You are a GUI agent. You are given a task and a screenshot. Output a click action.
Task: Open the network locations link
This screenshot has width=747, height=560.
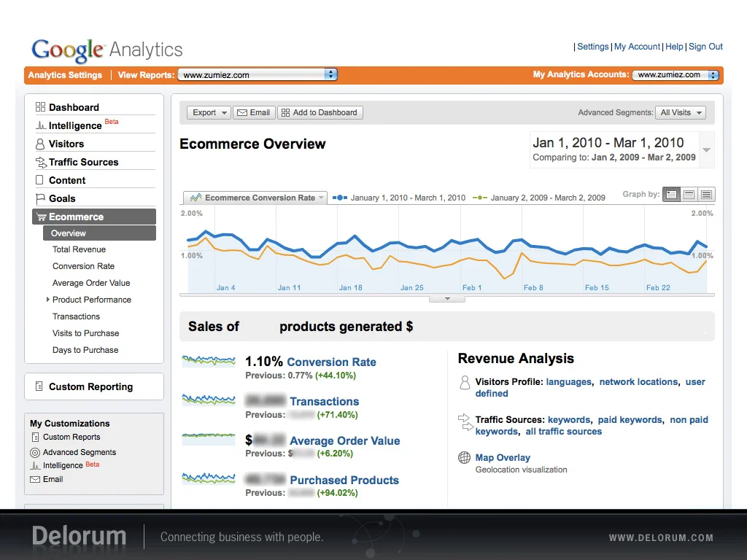(638, 382)
